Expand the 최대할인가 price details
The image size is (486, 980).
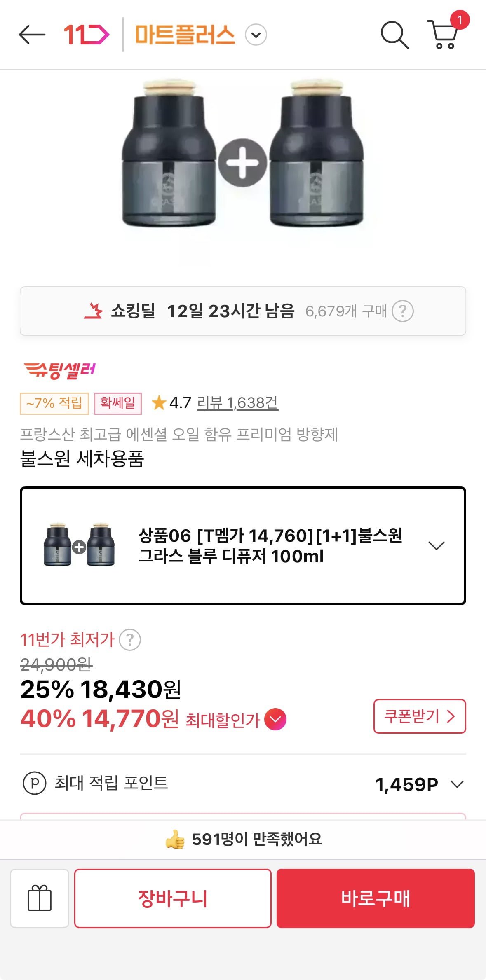275,719
